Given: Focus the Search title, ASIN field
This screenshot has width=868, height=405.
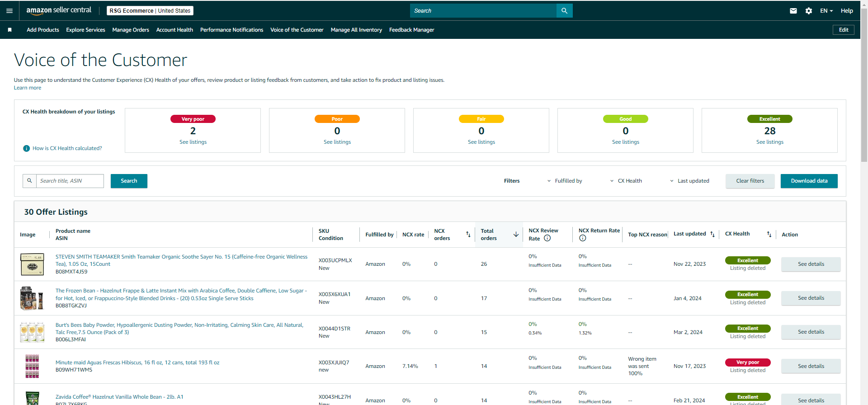Looking at the screenshot, I should click(70, 181).
